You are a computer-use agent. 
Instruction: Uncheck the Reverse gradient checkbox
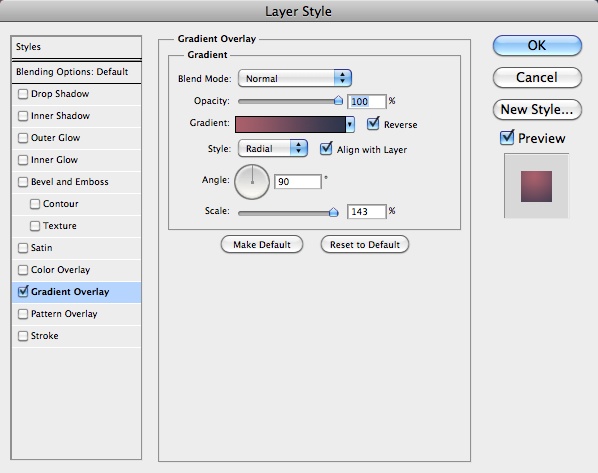pos(373,124)
